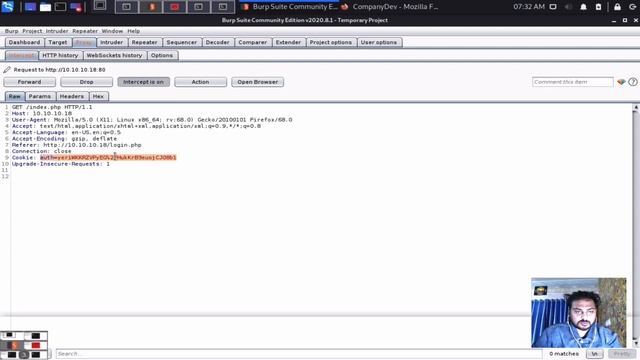The width and height of the screenshot is (640, 360).
Task: Click the highlight color picker icon
Action: [621, 82]
